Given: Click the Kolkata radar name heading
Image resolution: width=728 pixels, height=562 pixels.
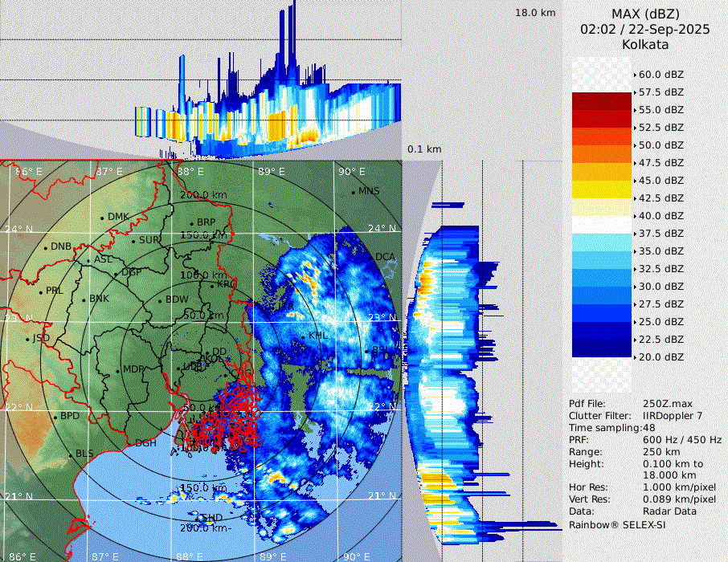Looking at the screenshot, I should tap(645, 44).
